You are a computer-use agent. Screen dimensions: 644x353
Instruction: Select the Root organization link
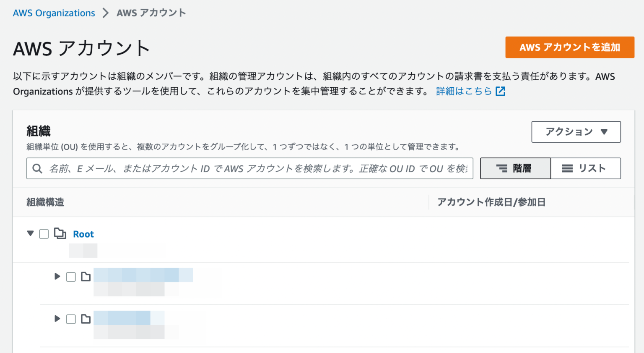click(83, 234)
